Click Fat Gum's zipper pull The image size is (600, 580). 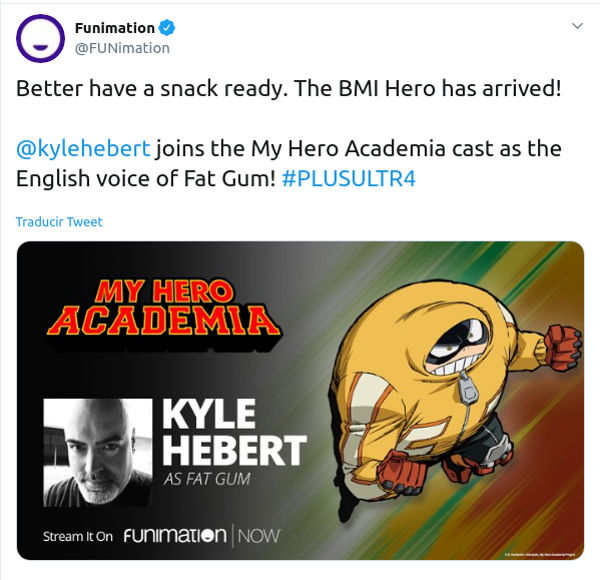(x=466, y=388)
